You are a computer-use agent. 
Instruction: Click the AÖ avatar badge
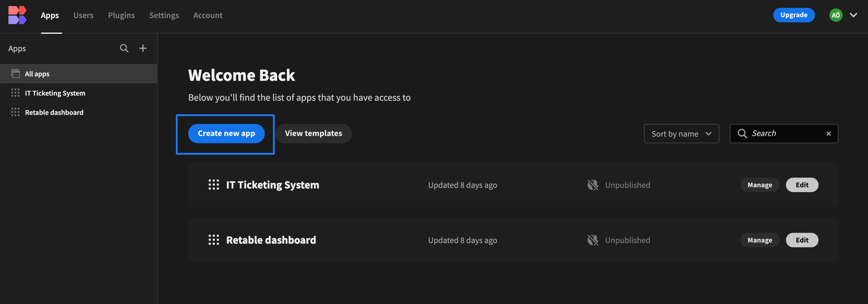point(836,15)
